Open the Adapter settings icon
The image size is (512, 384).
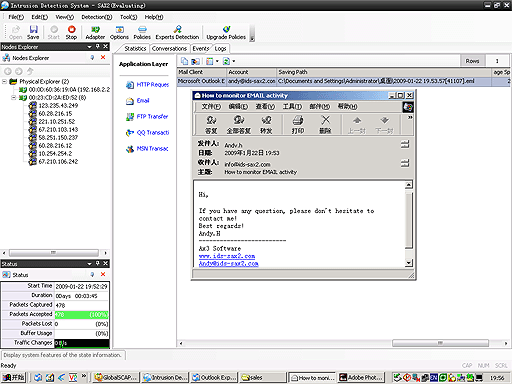point(95,32)
